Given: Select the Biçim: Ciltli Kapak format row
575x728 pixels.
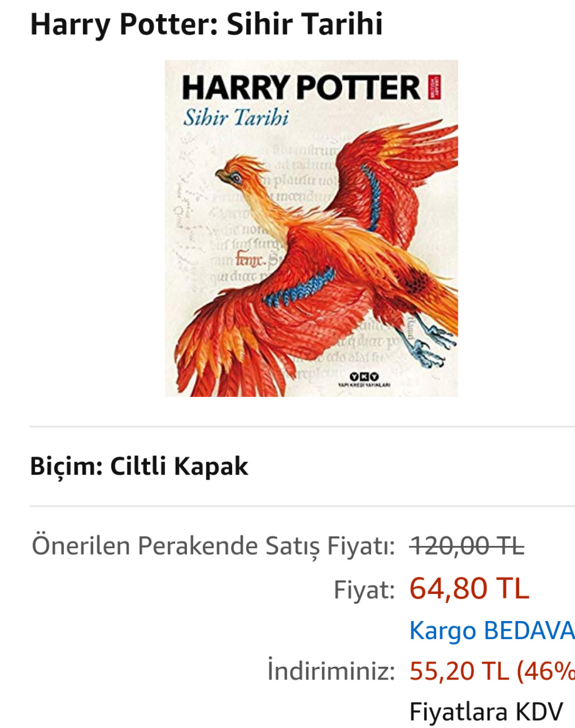Looking at the screenshot, I should coord(139,466).
